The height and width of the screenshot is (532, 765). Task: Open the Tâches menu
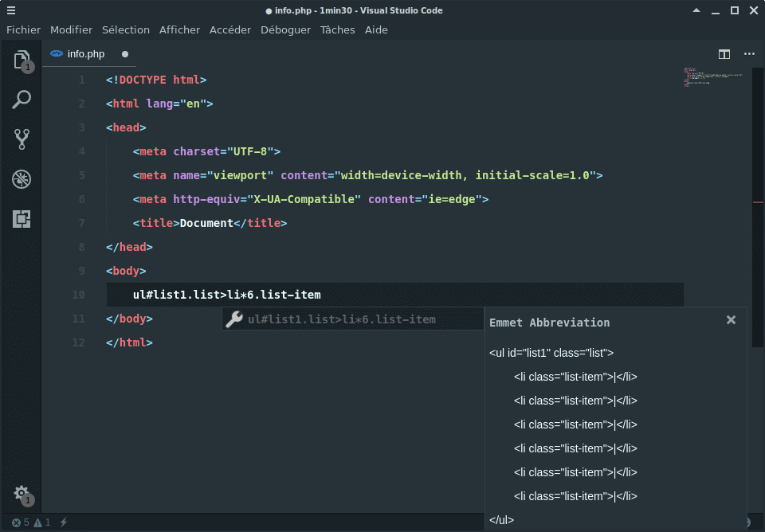coord(338,29)
